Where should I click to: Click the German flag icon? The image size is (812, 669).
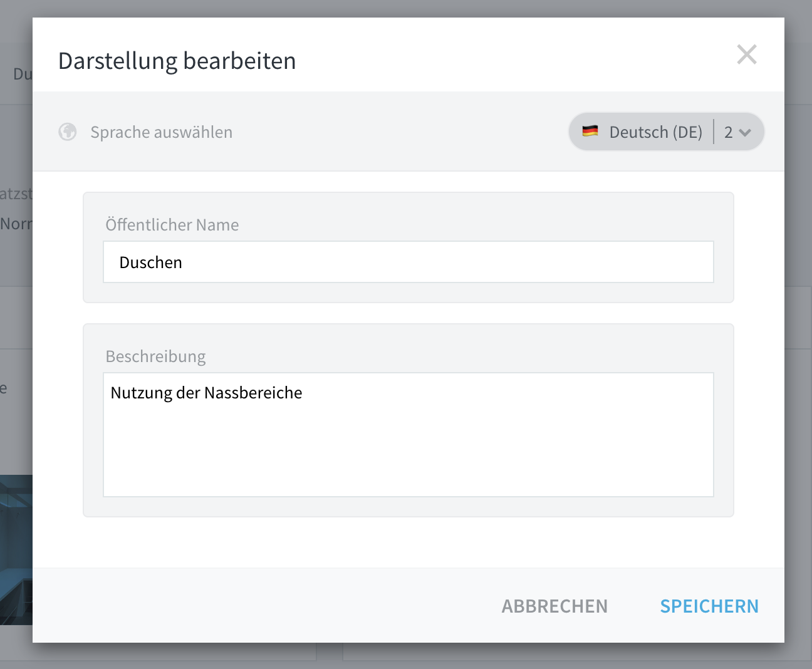click(590, 132)
